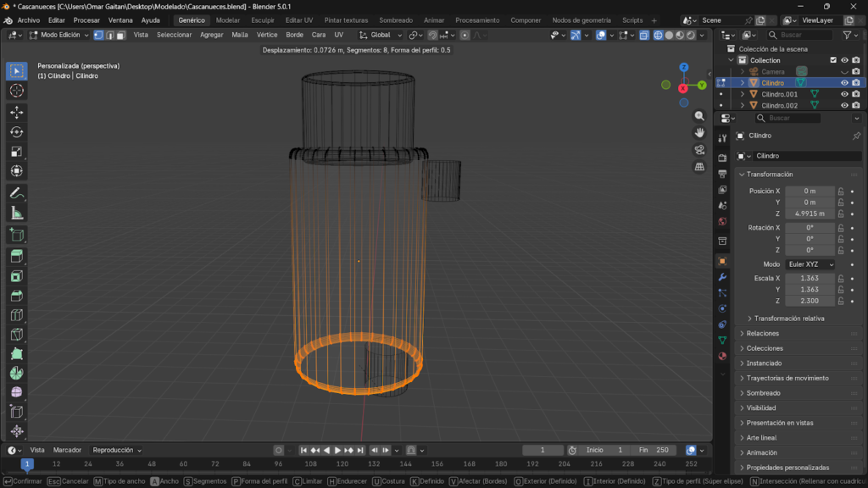Select the Cursor tool in the left toolbar
The image size is (868, 488).
(17, 91)
